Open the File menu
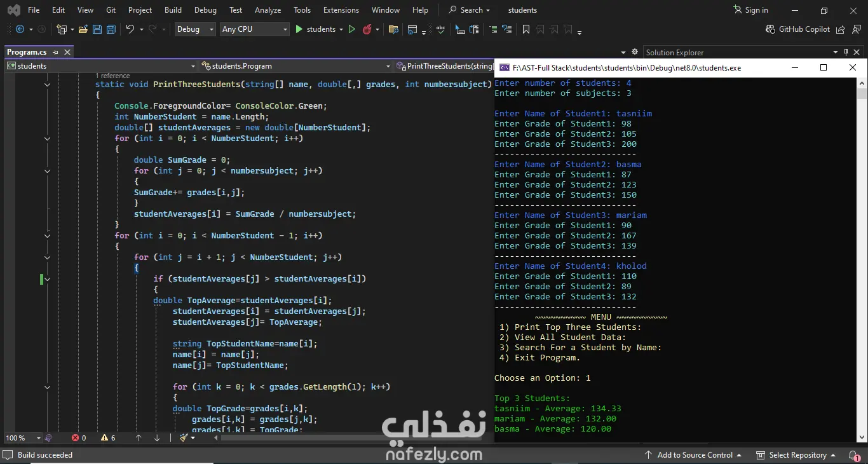868x464 pixels. (x=34, y=10)
